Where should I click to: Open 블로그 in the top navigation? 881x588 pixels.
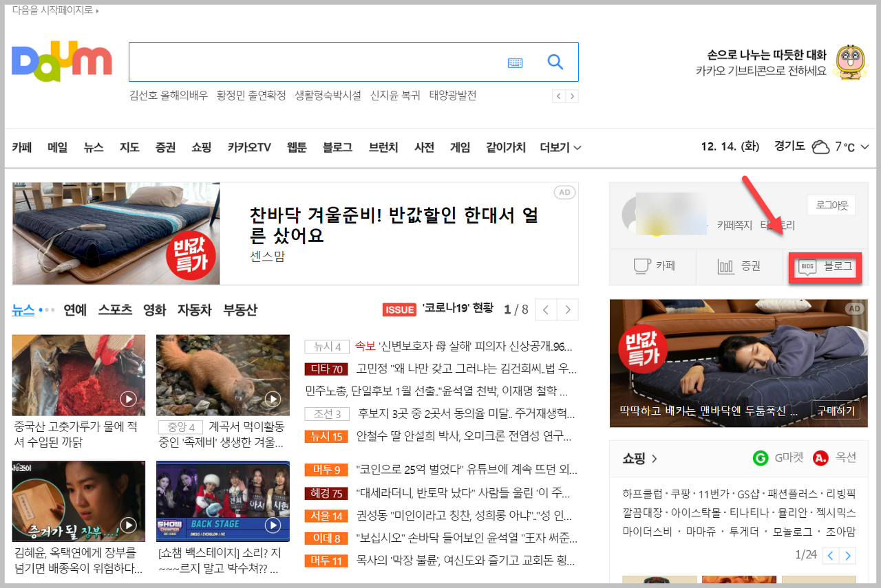click(337, 147)
